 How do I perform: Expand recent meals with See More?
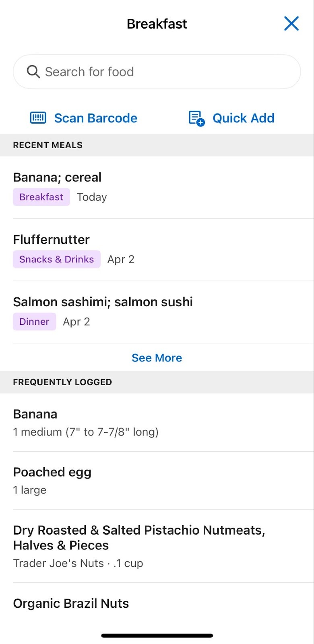pos(157,358)
